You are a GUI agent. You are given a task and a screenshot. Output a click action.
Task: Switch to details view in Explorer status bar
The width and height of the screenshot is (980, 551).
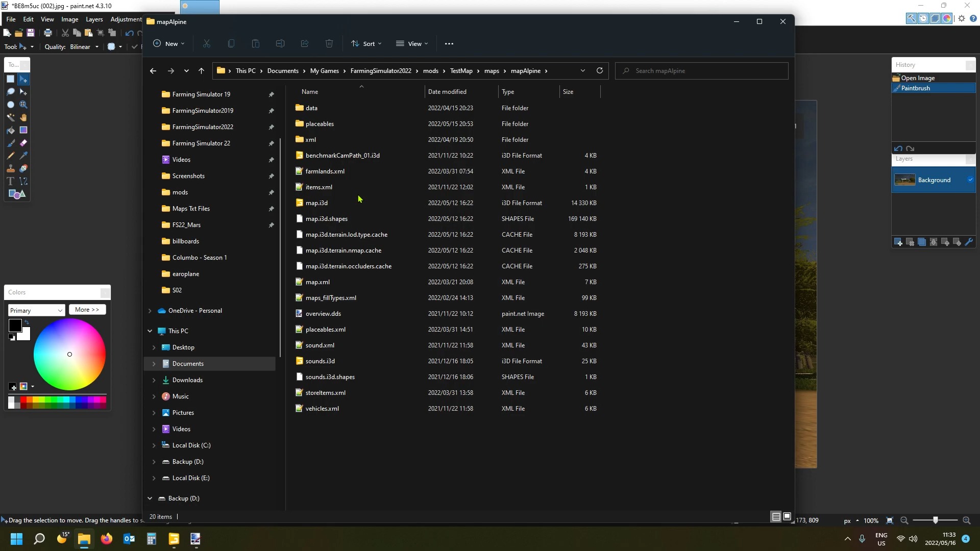776,517
